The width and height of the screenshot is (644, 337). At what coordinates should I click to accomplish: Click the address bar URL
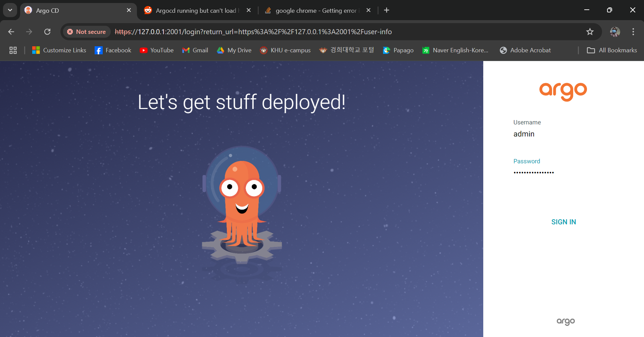(x=253, y=32)
